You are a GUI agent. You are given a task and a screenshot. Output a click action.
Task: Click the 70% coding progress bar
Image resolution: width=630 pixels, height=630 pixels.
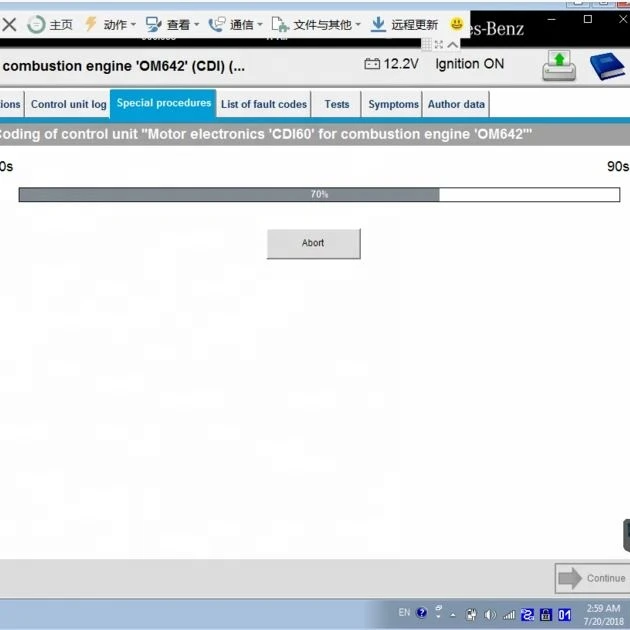[x=319, y=194]
